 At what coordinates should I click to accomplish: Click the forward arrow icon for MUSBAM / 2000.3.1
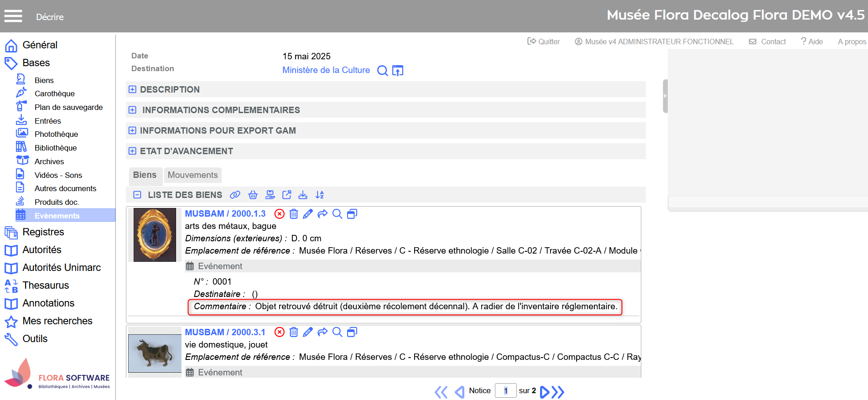coord(322,332)
